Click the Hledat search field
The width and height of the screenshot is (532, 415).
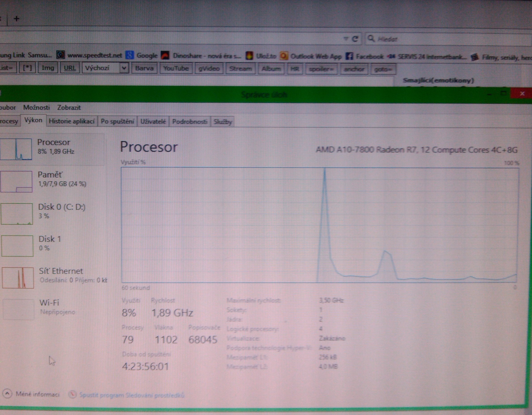point(448,39)
